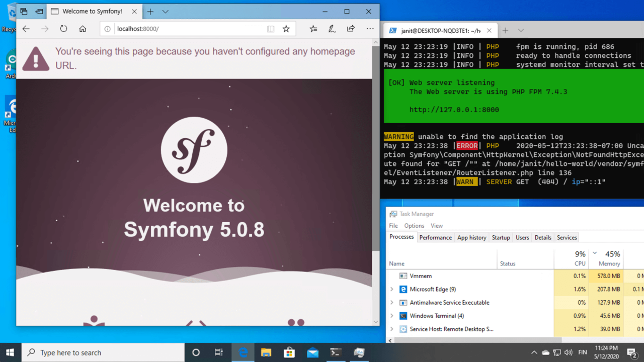
Task: Click Microsoft Edge (9) process icon
Action: point(403,289)
